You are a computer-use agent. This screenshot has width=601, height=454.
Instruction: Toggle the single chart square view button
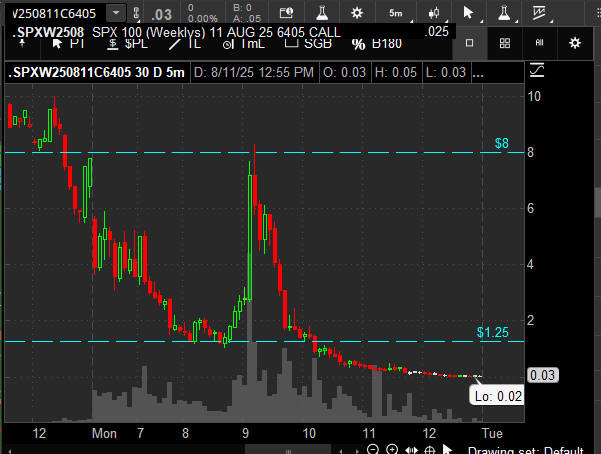(470, 43)
